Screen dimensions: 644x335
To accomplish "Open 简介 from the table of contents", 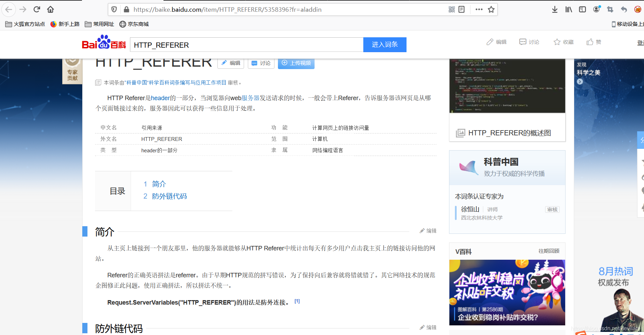I will pyautogui.click(x=159, y=184).
